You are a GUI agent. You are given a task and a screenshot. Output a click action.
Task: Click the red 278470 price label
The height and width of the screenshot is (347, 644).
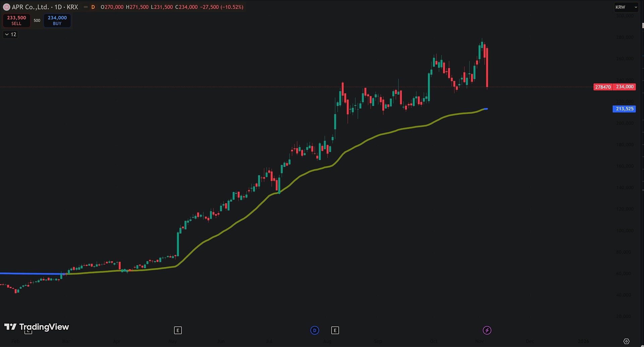pos(603,87)
